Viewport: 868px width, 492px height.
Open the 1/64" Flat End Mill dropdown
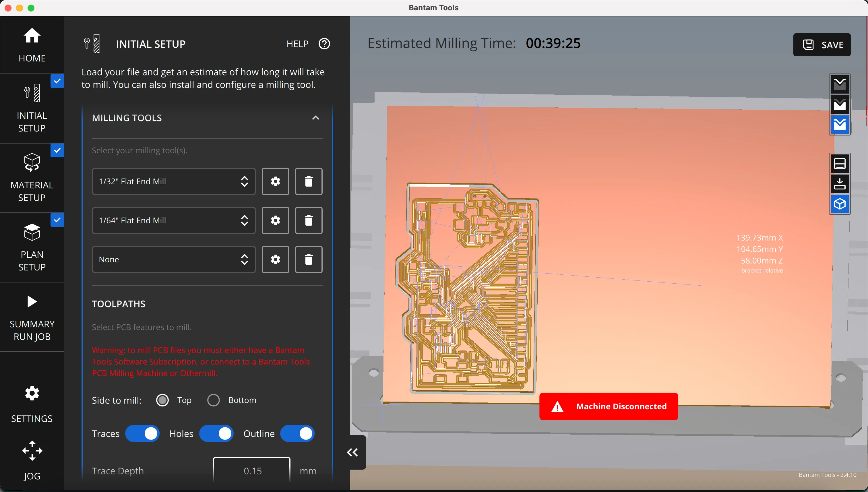coord(174,220)
